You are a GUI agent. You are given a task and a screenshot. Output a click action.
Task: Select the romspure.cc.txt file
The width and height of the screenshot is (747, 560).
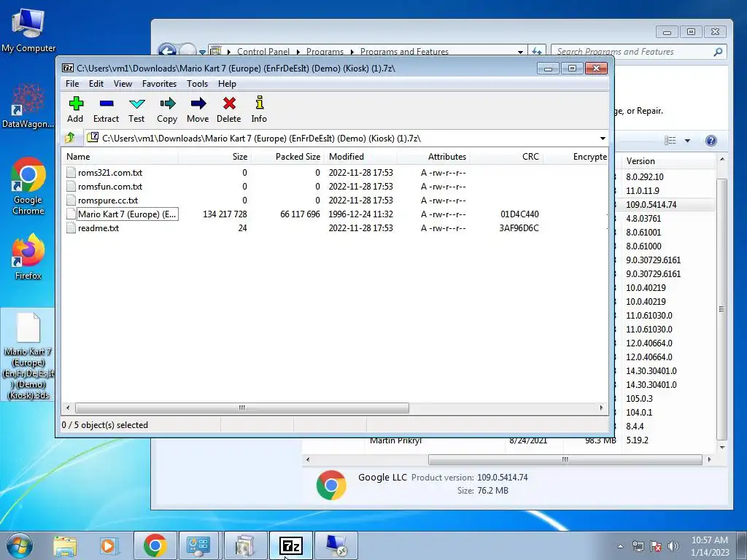(x=108, y=201)
